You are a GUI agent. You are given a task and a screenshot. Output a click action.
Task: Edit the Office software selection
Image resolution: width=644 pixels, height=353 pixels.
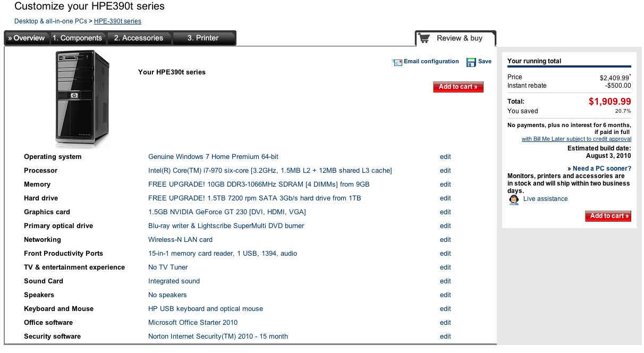(445, 323)
